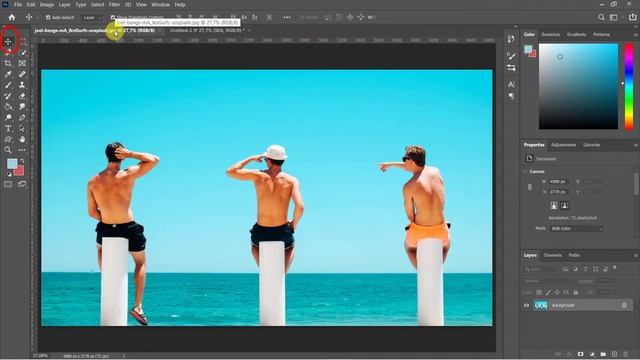
Task: Add a layer mask icon
Action: 580,354
